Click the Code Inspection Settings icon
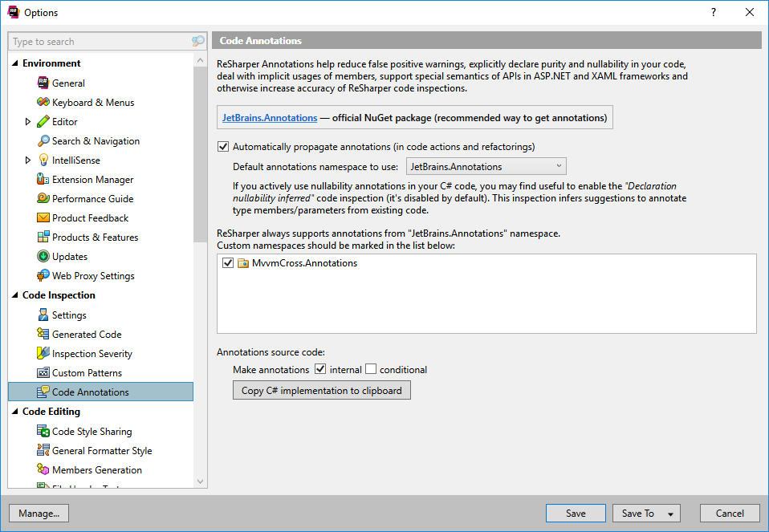The height and width of the screenshot is (532, 769). (43, 315)
